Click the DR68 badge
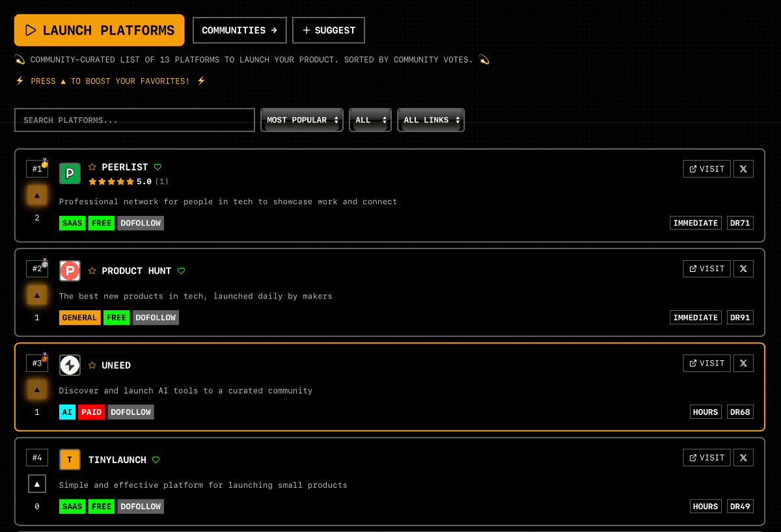781x532 pixels. 740,412
